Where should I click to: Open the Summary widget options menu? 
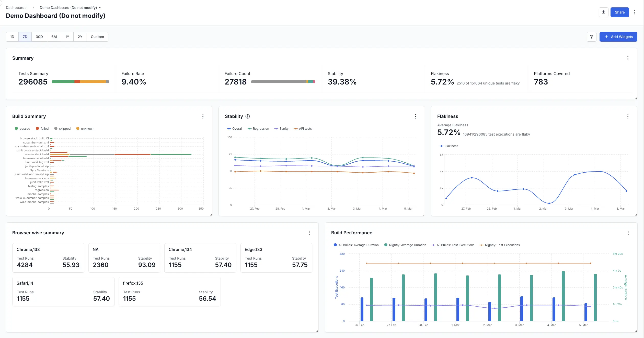(x=628, y=58)
